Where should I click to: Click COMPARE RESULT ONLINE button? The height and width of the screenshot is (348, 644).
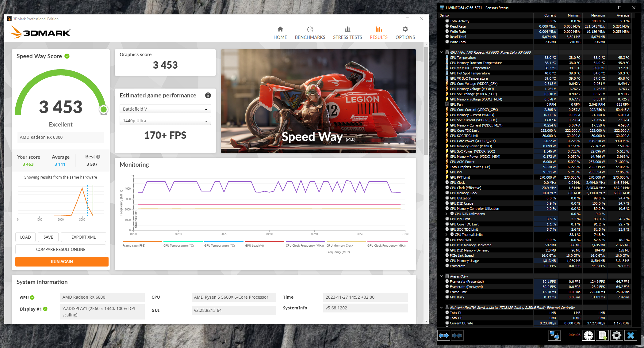pyautogui.click(x=61, y=249)
